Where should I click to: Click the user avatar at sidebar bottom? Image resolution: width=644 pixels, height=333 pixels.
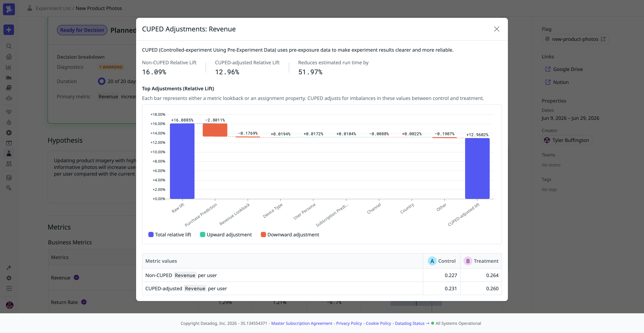[9, 305]
